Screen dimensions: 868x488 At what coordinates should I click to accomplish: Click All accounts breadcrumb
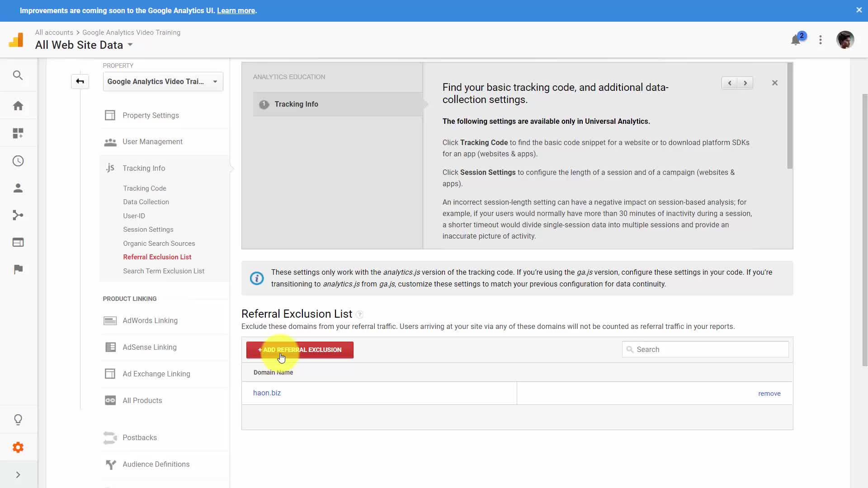coord(54,33)
